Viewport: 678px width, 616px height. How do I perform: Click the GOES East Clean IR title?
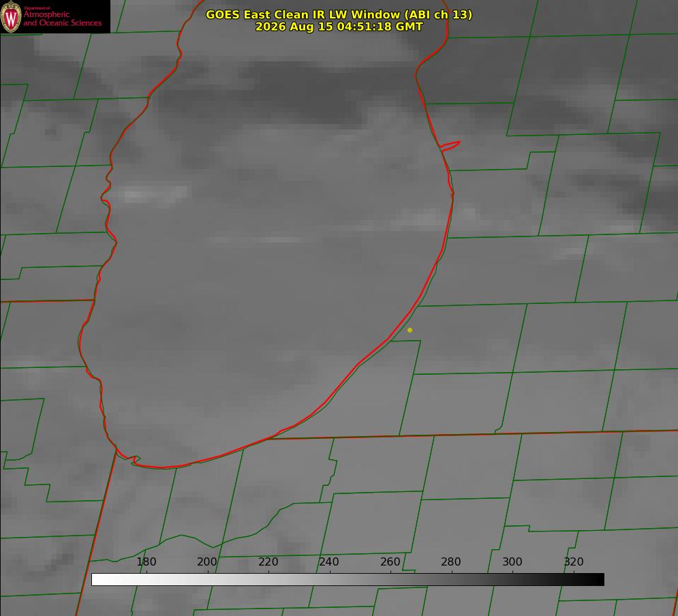tap(339, 15)
